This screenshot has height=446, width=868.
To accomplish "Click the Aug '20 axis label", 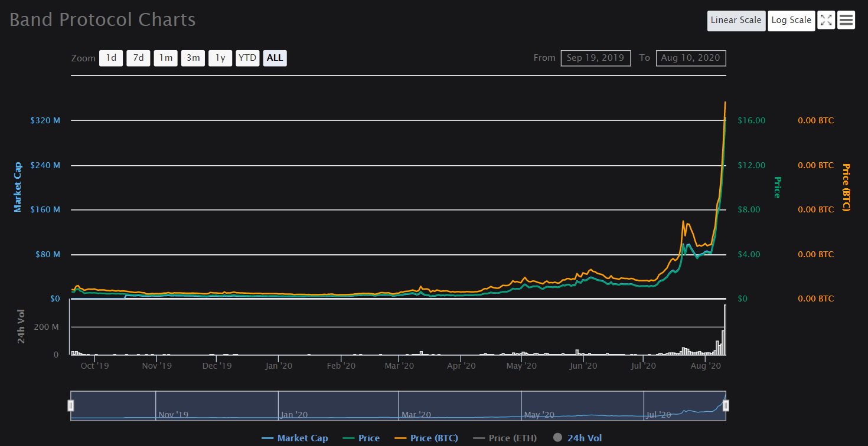I will (705, 366).
